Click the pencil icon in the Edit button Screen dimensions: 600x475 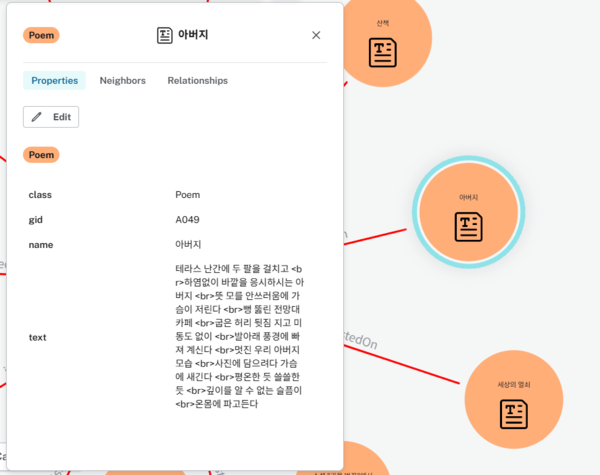(37, 117)
